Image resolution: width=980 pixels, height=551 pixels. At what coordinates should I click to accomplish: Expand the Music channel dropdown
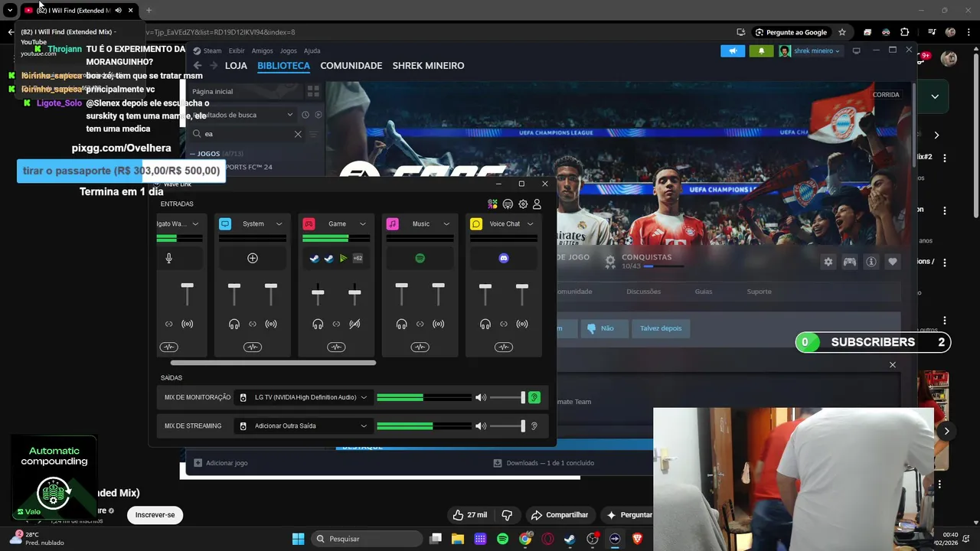[446, 224]
